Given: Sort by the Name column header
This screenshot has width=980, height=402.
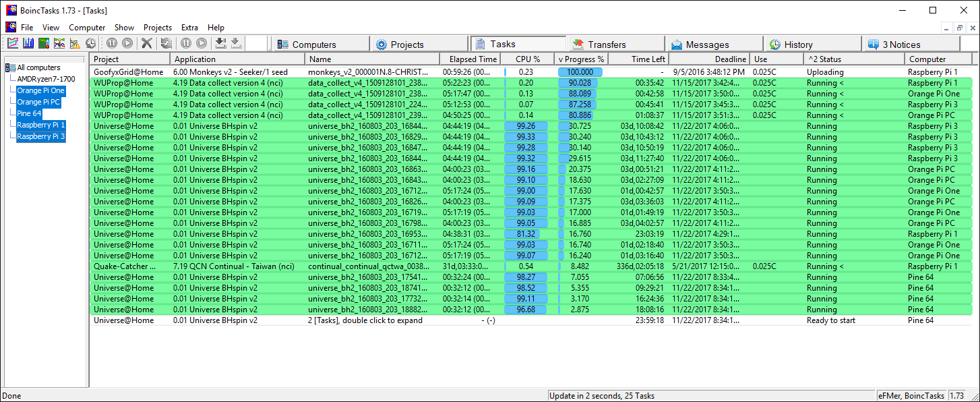Looking at the screenshot, I should coord(373,59).
